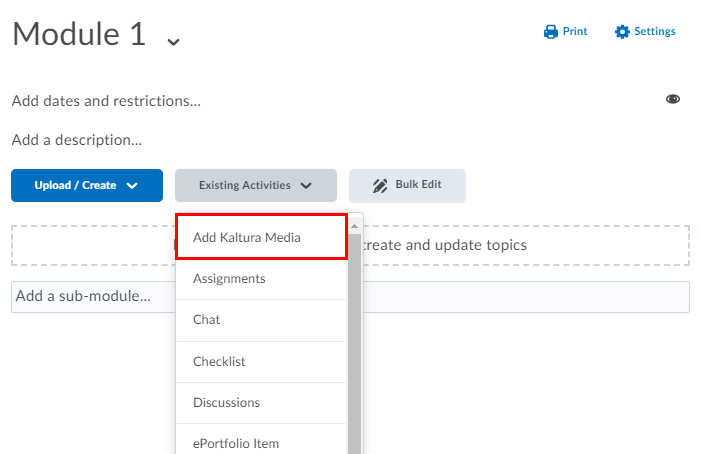Click Add dates and restrictions
The image size is (701, 454).
coord(106,101)
